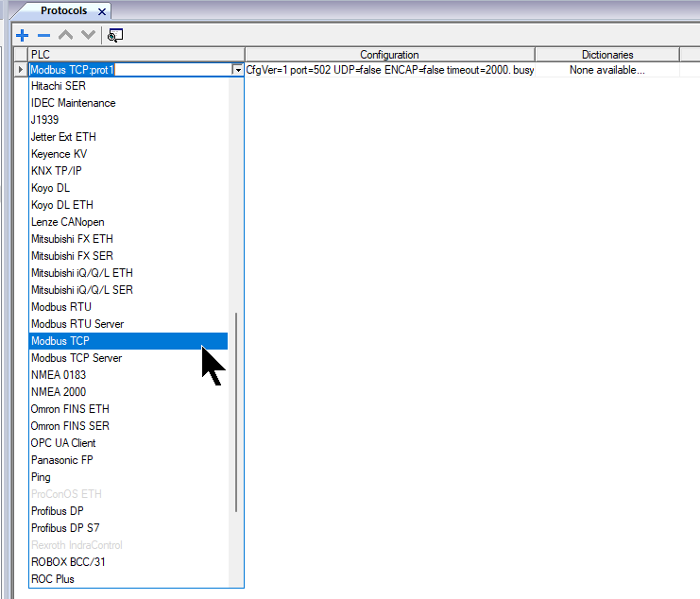Image resolution: width=700 pixels, height=599 pixels.
Task: Choose Mitsubishi iQ/Q/L SER
Action: point(128,290)
